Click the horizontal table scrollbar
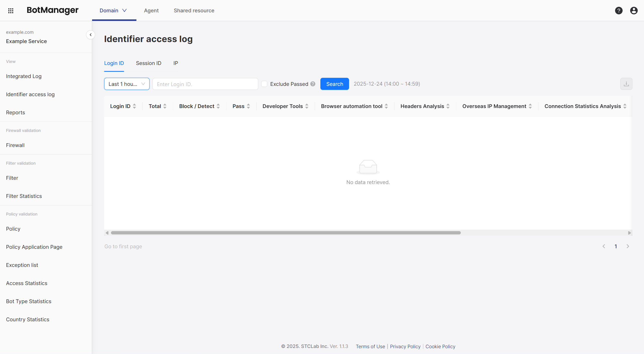 pos(286,233)
